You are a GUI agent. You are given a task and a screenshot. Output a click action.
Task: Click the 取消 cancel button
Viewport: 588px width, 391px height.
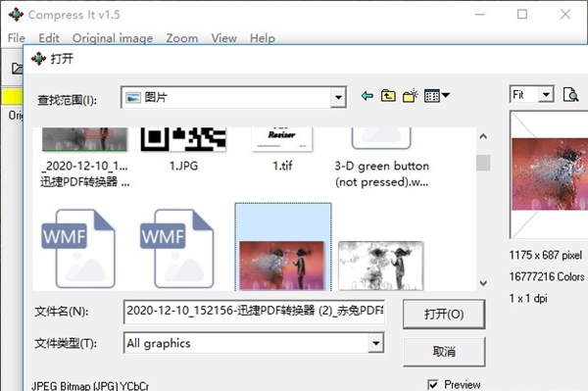point(444,352)
